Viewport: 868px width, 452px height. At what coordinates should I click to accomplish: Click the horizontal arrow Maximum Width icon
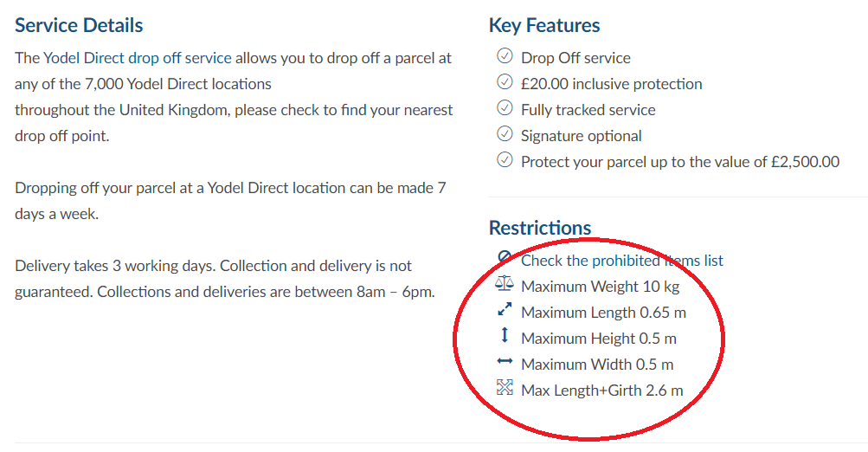click(505, 361)
